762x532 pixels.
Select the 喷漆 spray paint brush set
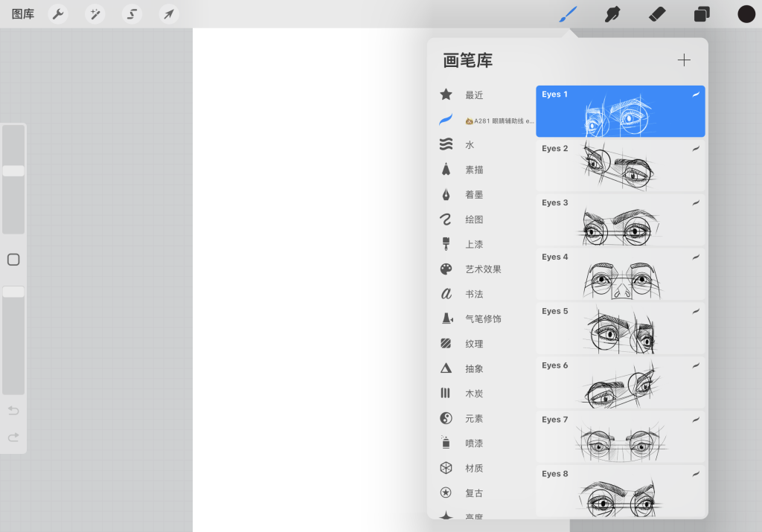point(474,443)
